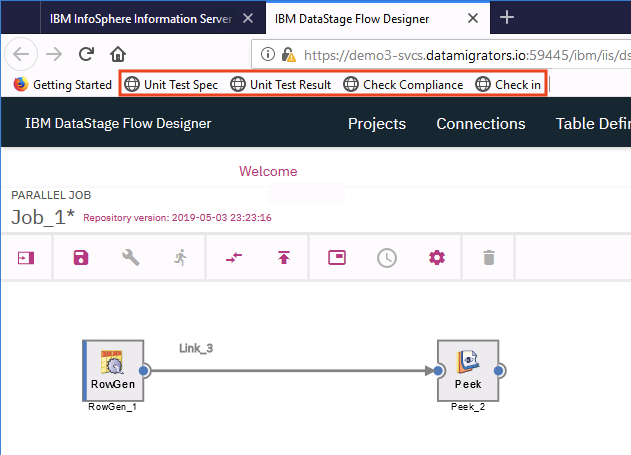Click the Check Compliance bookmark
Screen dimensions: 631x455
403,85
